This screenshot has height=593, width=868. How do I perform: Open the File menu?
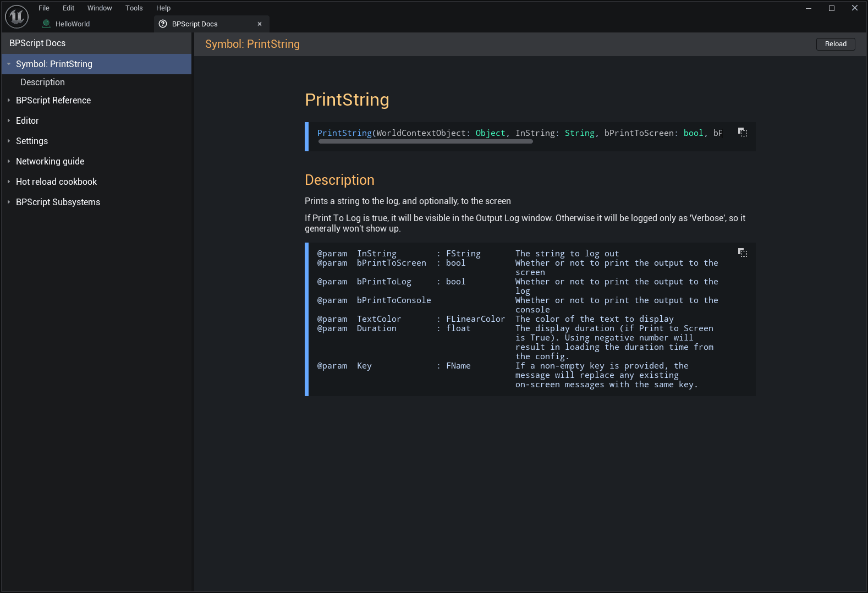tap(44, 8)
